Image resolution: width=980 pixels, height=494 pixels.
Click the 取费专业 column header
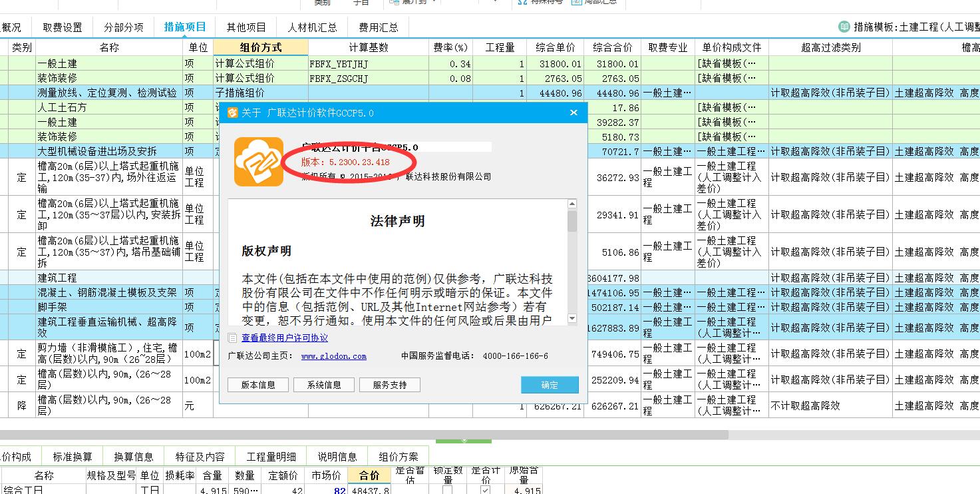[668, 47]
